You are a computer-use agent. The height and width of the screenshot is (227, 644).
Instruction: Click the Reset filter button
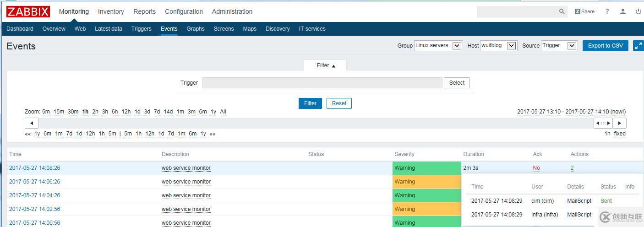point(339,103)
